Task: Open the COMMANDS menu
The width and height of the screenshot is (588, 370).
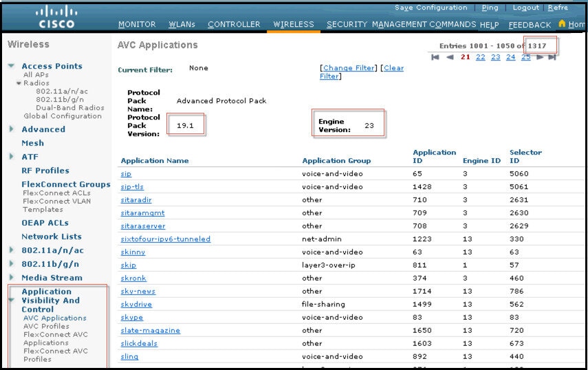Action: point(453,24)
